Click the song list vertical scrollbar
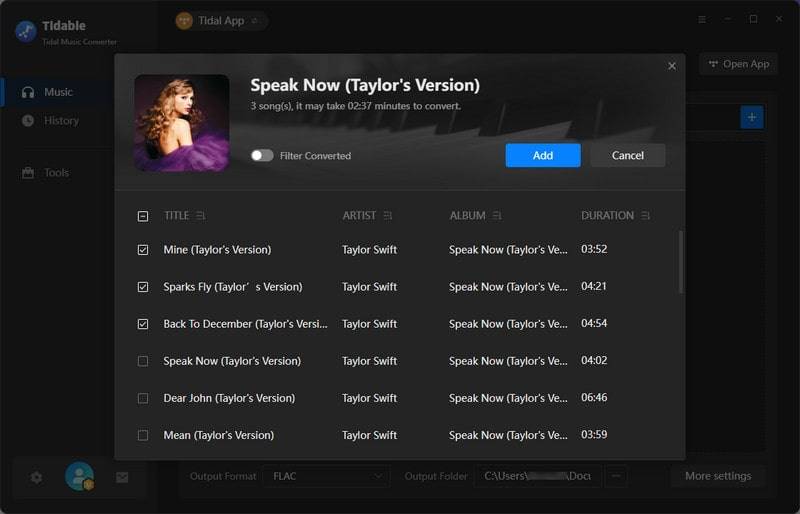Screen dimensions: 800x514 [x=681, y=262]
